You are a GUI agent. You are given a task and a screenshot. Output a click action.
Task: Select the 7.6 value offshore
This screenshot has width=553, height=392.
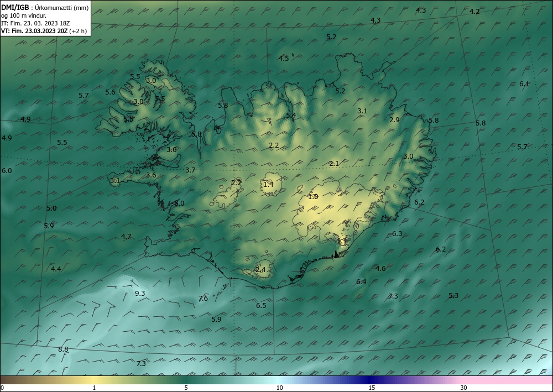[x=203, y=299]
